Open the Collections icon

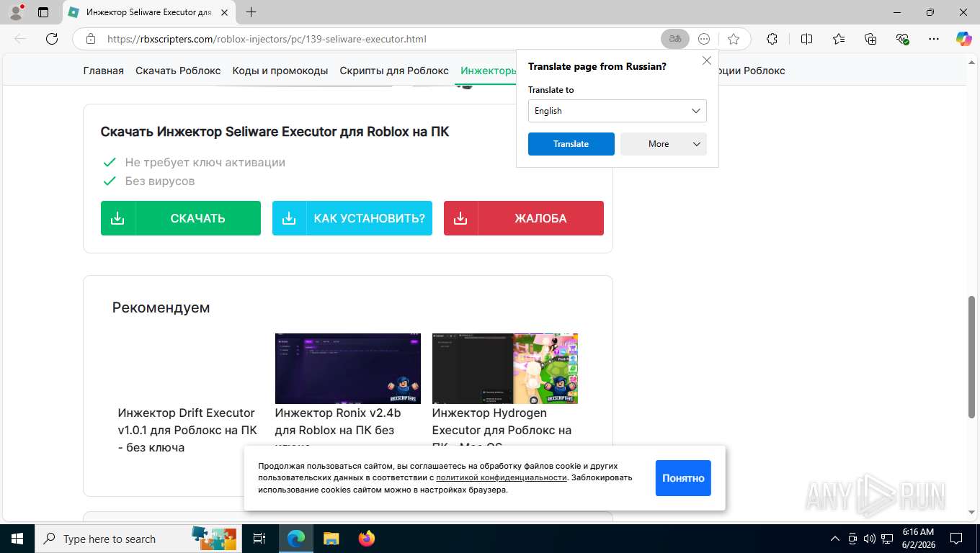(870, 39)
